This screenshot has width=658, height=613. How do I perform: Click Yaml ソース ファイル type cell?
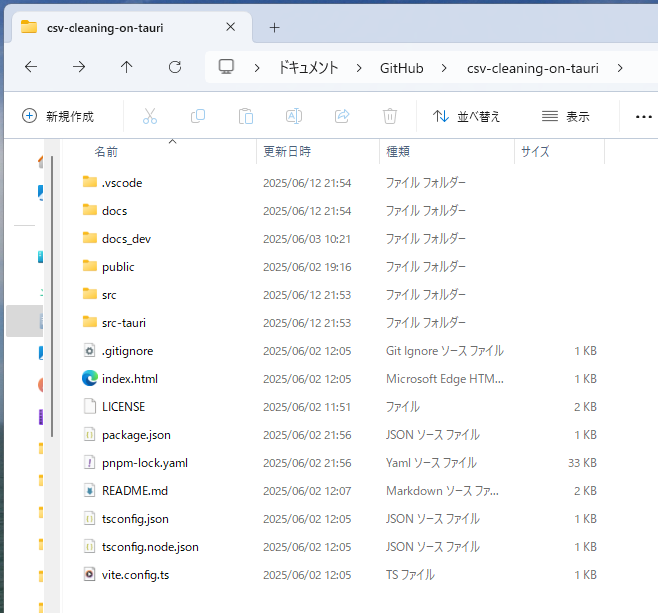click(431, 463)
